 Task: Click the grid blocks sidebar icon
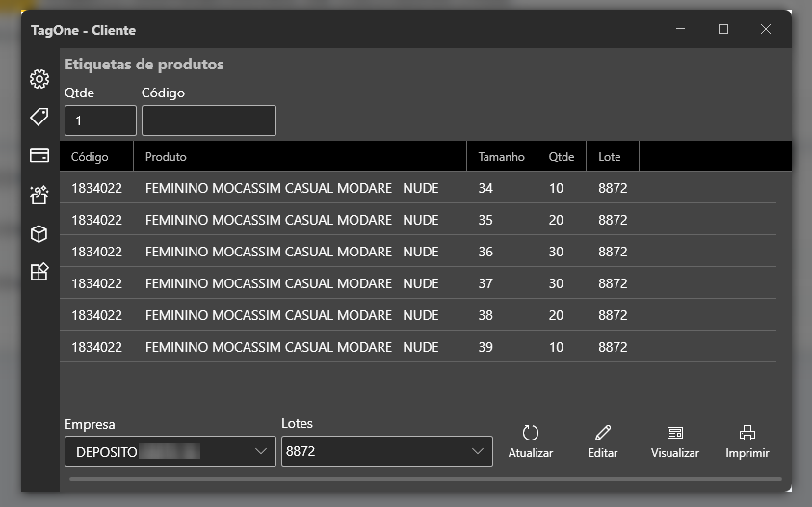pos(39,272)
